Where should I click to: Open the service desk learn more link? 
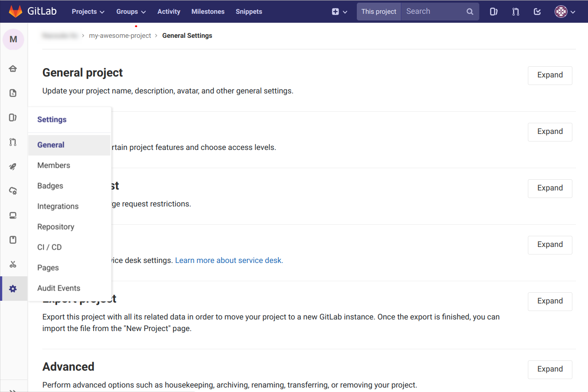[229, 260]
